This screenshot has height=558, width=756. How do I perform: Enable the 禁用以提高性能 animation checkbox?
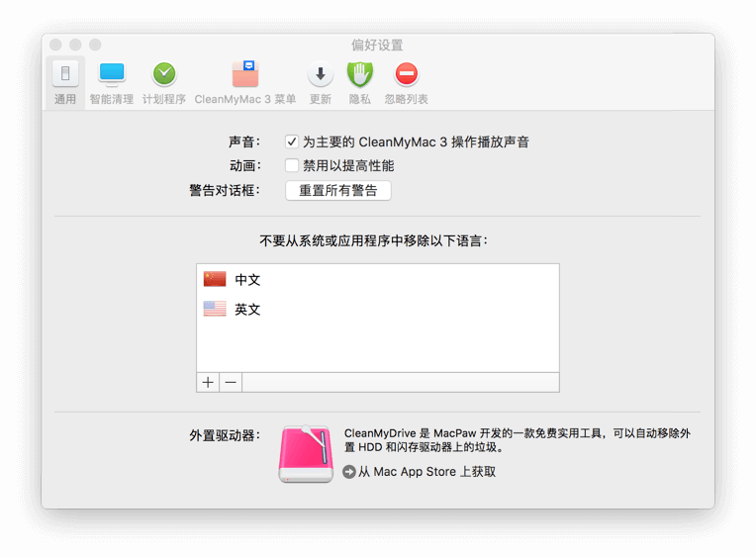(x=291, y=166)
